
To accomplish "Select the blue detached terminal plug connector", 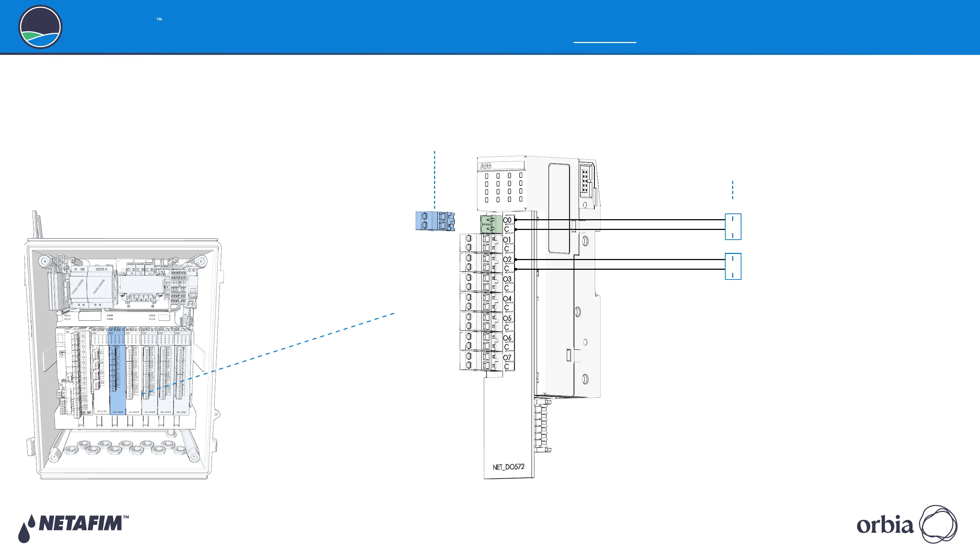I will tap(435, 221).
